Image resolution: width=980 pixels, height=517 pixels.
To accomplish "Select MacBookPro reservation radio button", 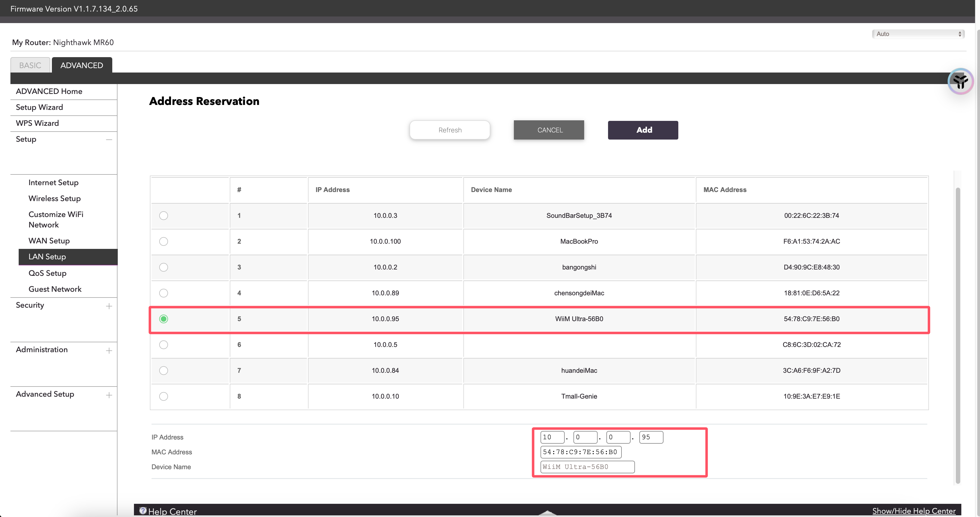I will pyautogui.click(x=164, y=241).
